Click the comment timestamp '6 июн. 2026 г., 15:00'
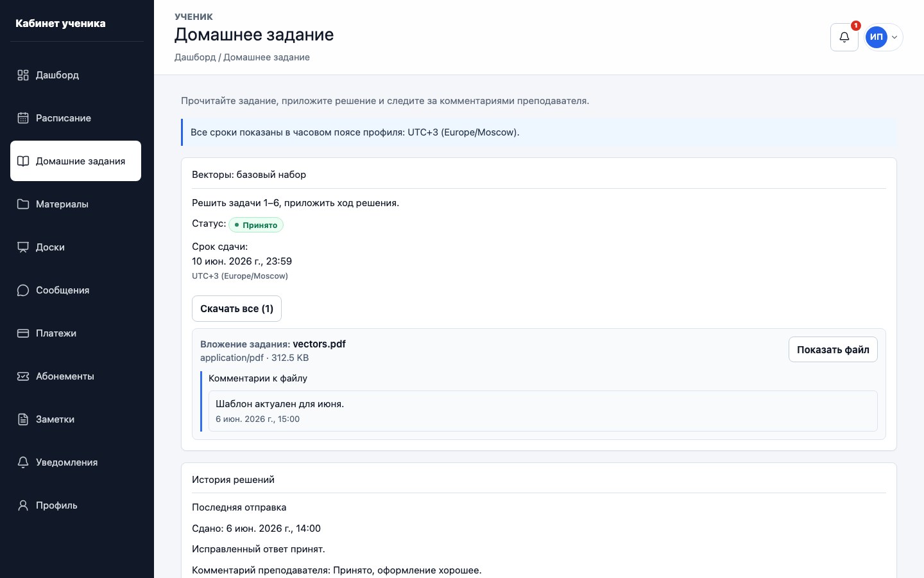Screen dimensions: 924x578 pos(257,419)
